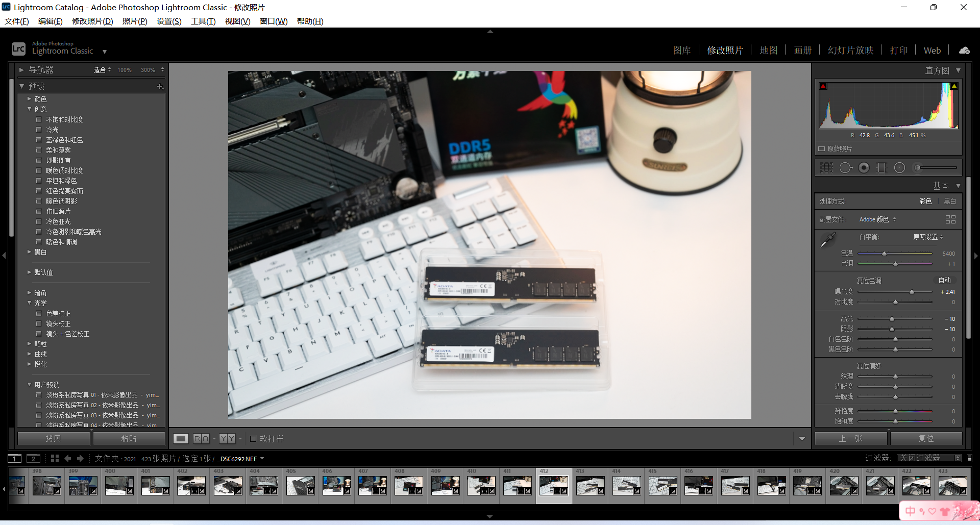Go back with filmstrip left arrow
This screenshot has height=525, width=980.
67,459
